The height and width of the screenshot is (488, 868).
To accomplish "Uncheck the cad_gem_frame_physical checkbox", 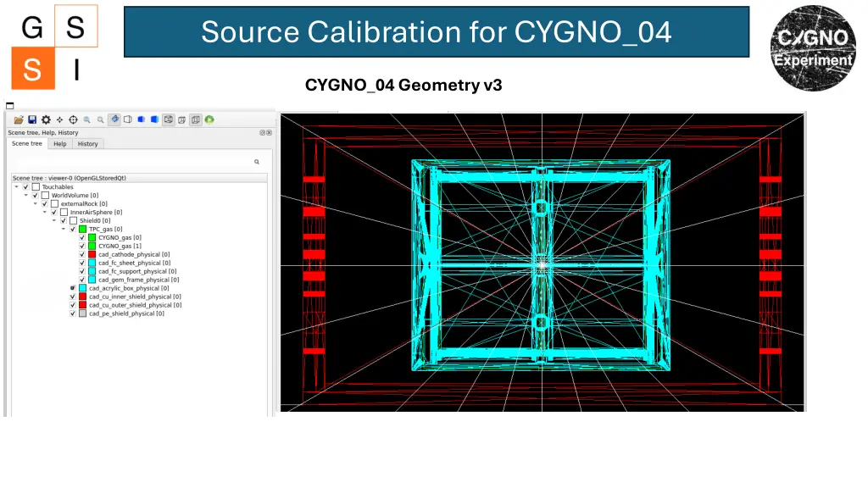I will (82, 280).
